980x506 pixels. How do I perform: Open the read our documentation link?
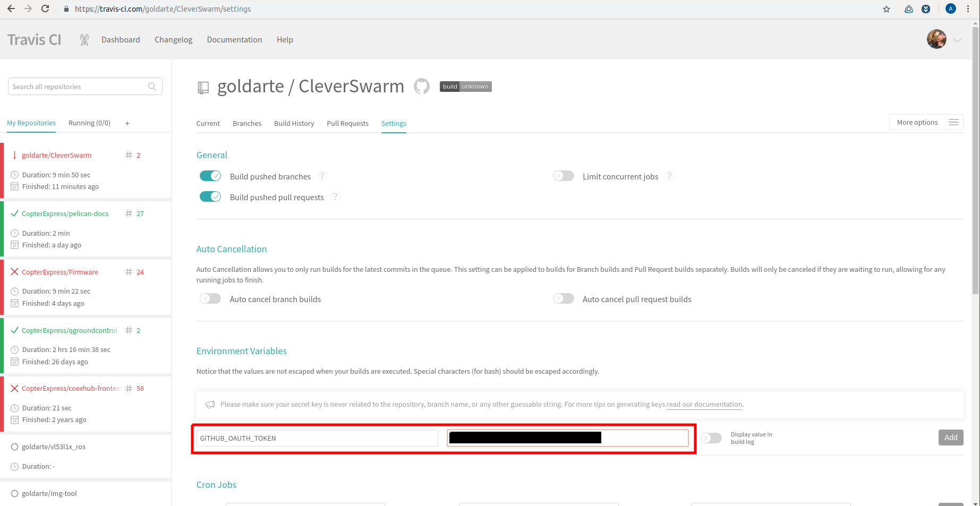pos(704,405)
